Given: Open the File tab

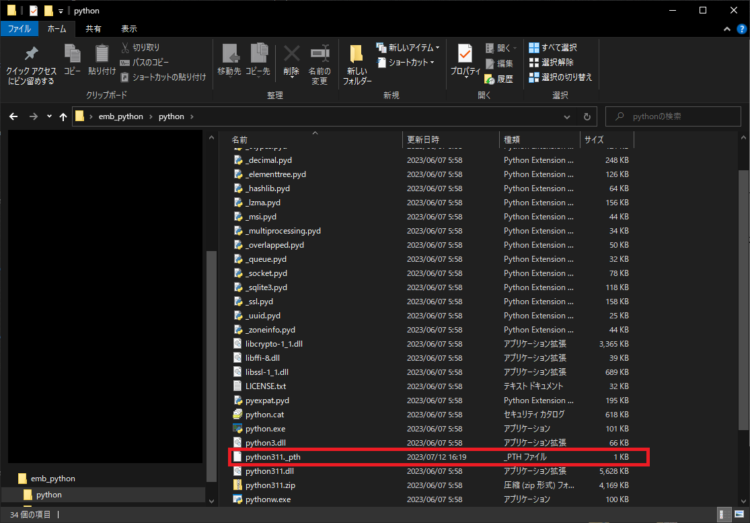Looking at the screenshot, I should 19,29.
